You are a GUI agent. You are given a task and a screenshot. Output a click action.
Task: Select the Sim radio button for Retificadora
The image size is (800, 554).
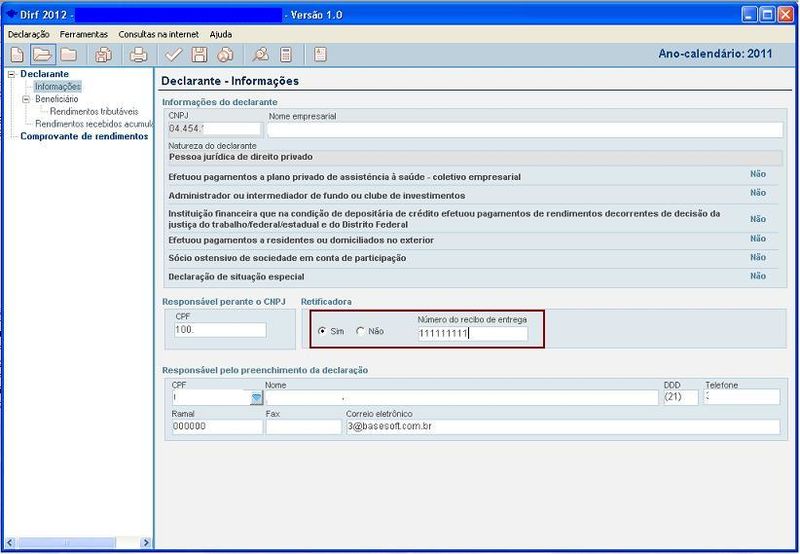(x=321, y=331)
